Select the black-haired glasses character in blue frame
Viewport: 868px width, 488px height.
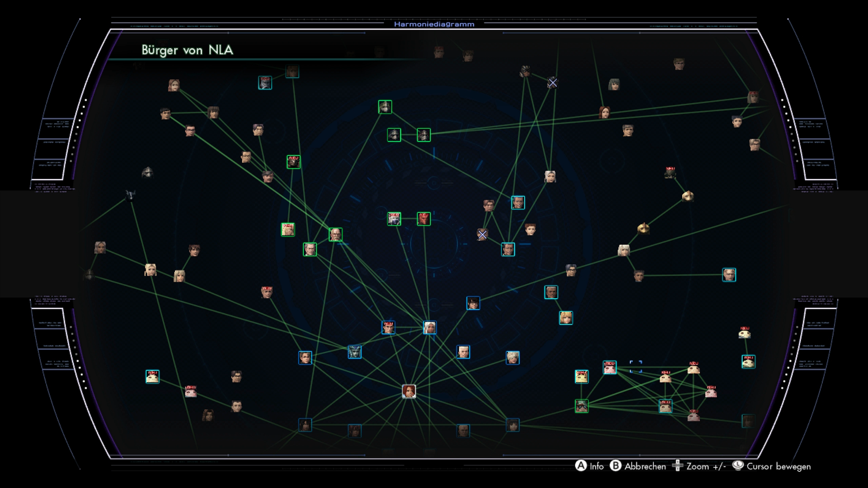(x=473, y=303)
